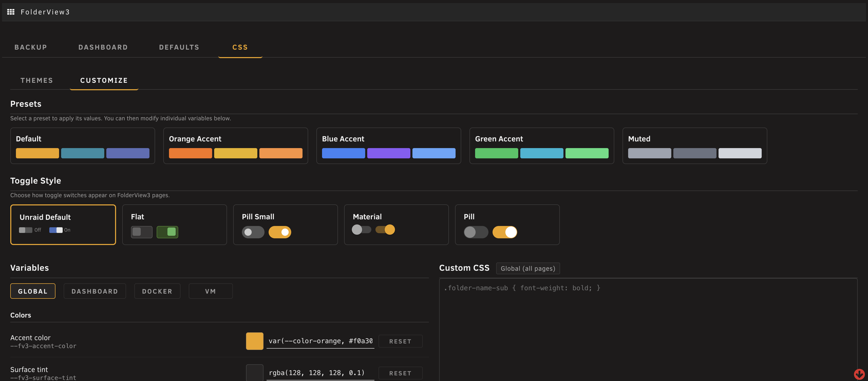
Task: Open the Global (all pages) dropdown
Action: point(528,268)
